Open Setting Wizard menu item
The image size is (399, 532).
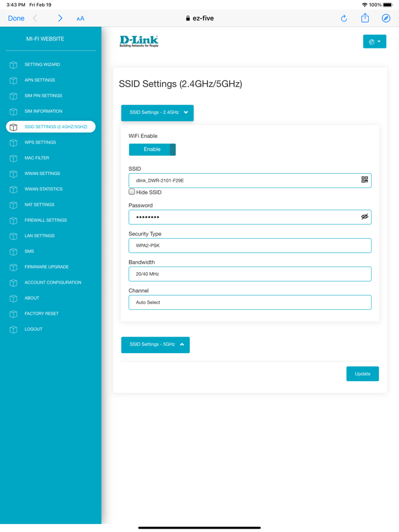click(42, 64)
